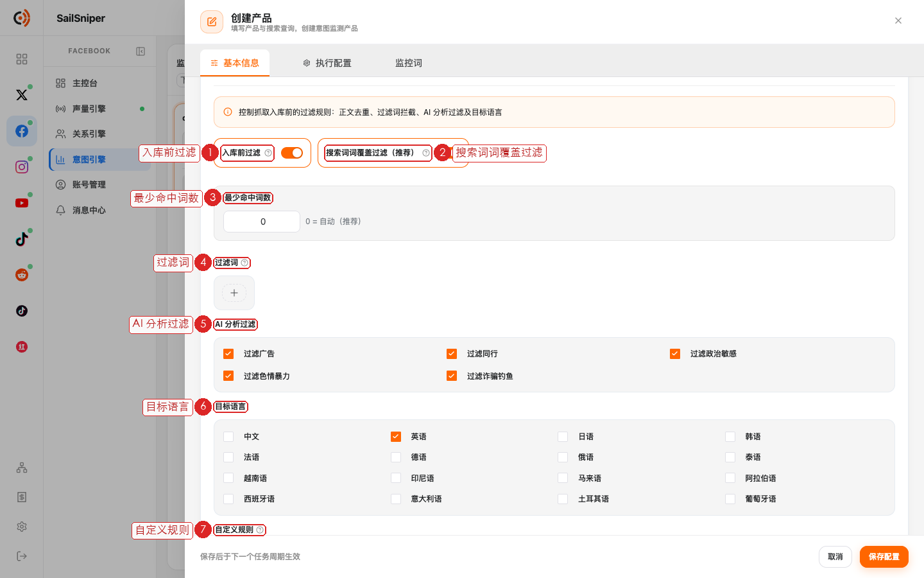This screenshot has height=578, width=924.
Task: Check the 日语 language checkbox
Action: pos(563,437)
